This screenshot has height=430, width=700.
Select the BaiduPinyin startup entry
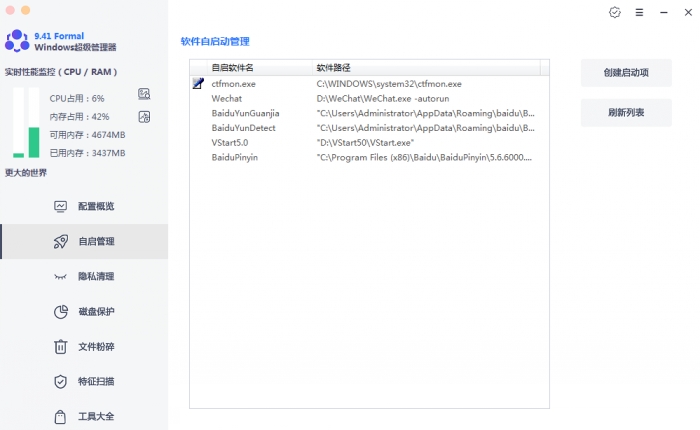pyautogui.click(x=369, y=157)
